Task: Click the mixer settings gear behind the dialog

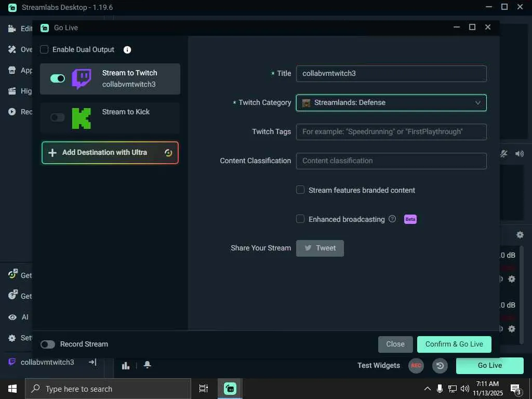Action: coord(520,235)
